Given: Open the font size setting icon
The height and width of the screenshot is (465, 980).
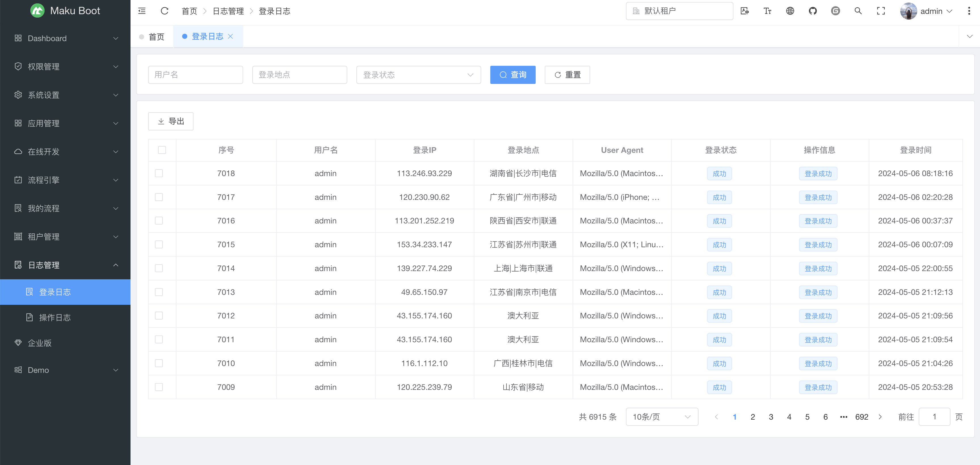Looking at the screenshot, I should point(767,11).
